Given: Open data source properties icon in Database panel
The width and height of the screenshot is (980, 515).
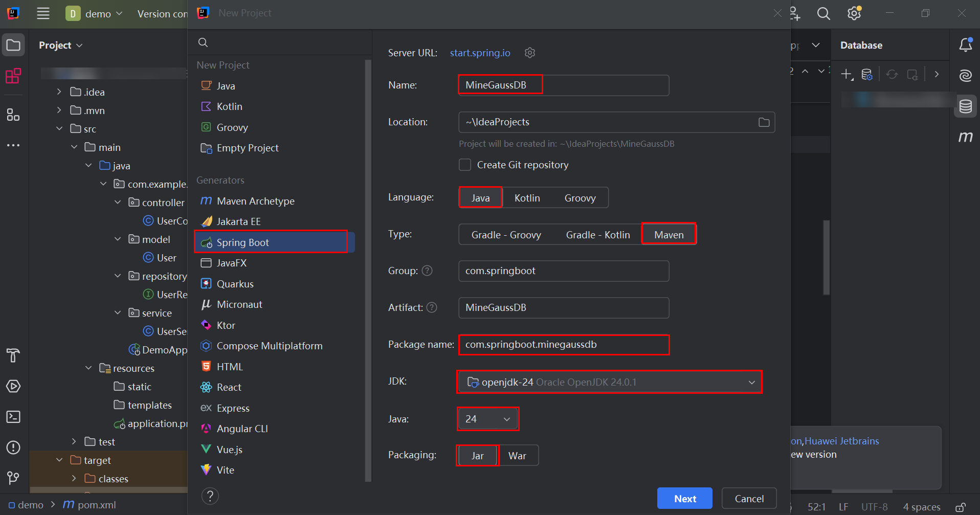Looking at the screenshot, I should coord(867,74).
